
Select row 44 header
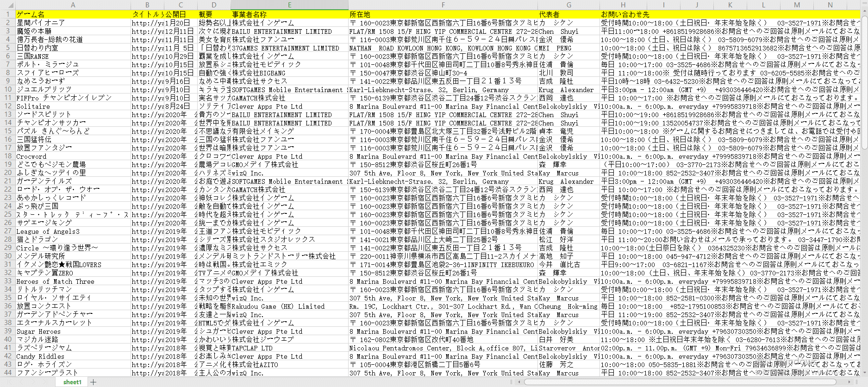click(7, 373)
